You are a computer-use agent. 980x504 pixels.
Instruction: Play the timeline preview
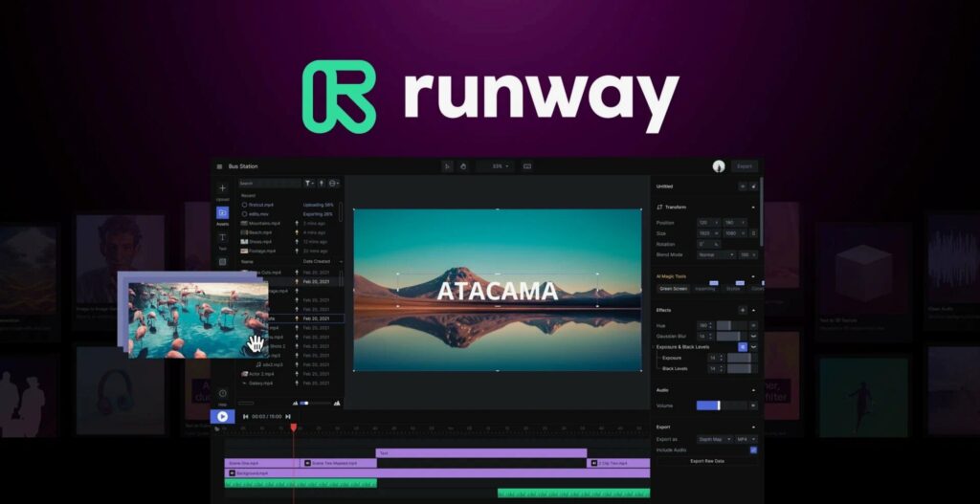(222, 417)
